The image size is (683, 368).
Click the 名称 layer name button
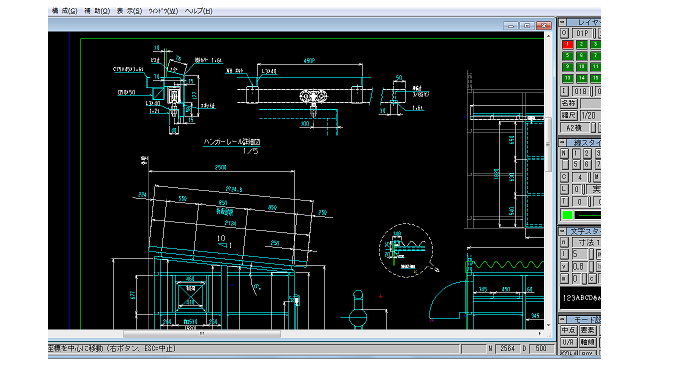click(x=568, y=103)
